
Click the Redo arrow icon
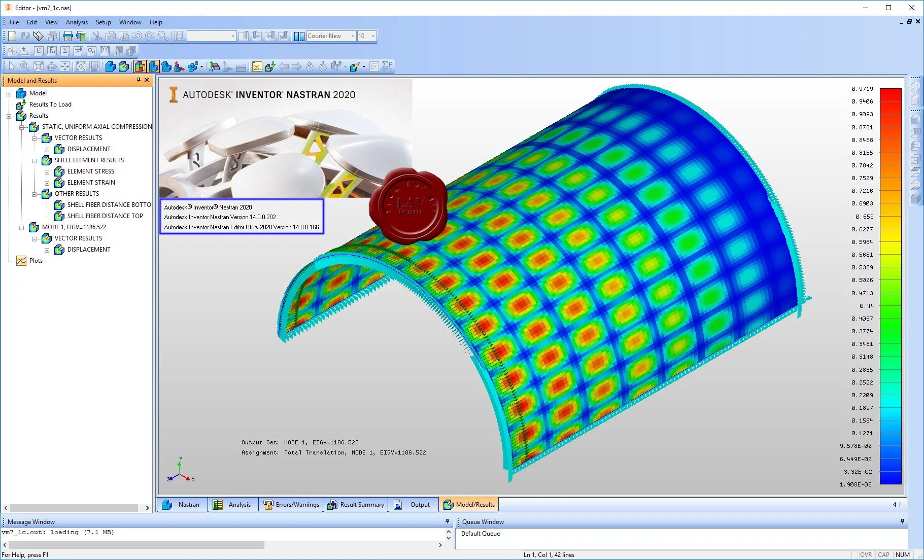click(x=150, y=36)
